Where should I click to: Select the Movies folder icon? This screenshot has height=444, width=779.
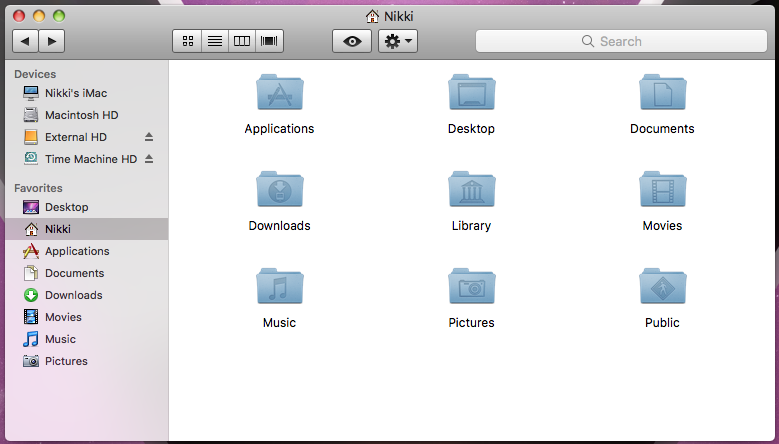[x=663, y=189]
